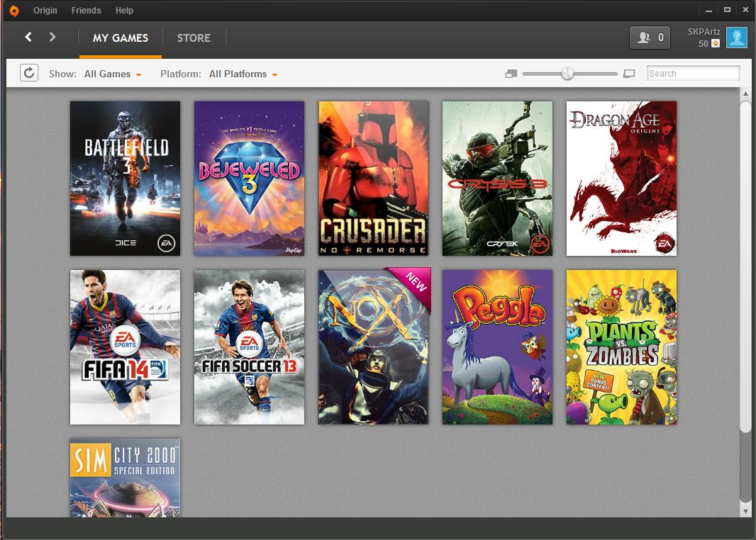Expand the Show All Games dropdown
Image resolution: width=756 pixels, height=540 pixels.
pyautogui.click(x=113, y=74)
